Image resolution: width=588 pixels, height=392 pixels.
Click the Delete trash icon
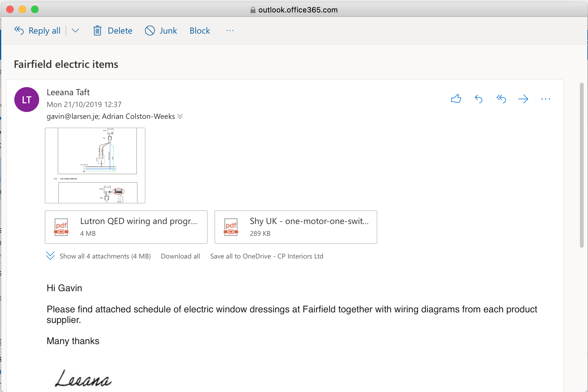click(97, 30)
